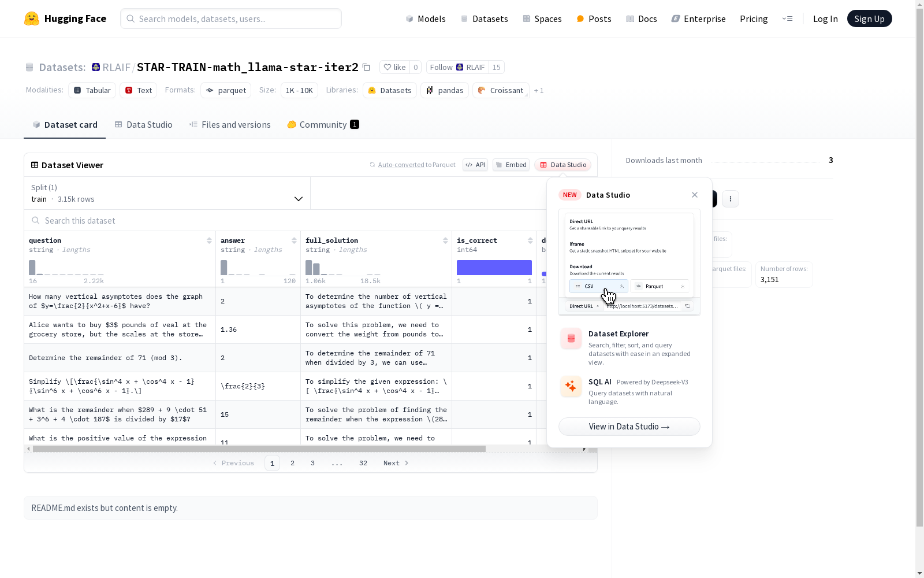This screenshot has width=924, height=578.
Task: Copy dataset name with the copy icon
Action: tap(366, 67)
